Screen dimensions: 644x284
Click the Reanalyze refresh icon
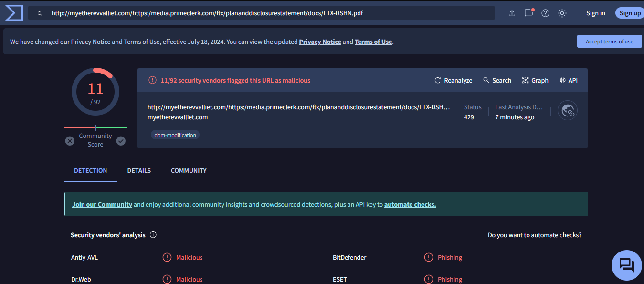[437, 80]
